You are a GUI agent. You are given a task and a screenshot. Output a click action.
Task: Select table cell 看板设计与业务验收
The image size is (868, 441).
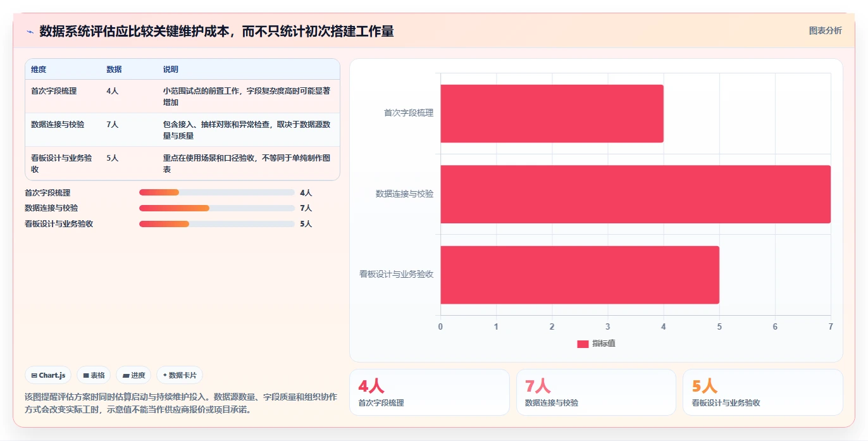[x=61, y=163]
